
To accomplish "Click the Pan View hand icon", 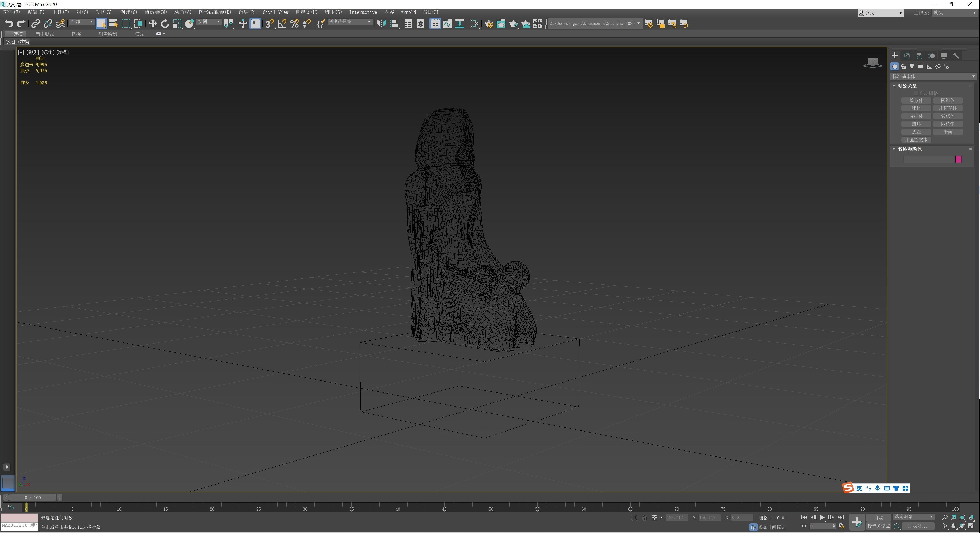I will click(x=953, y=526).
